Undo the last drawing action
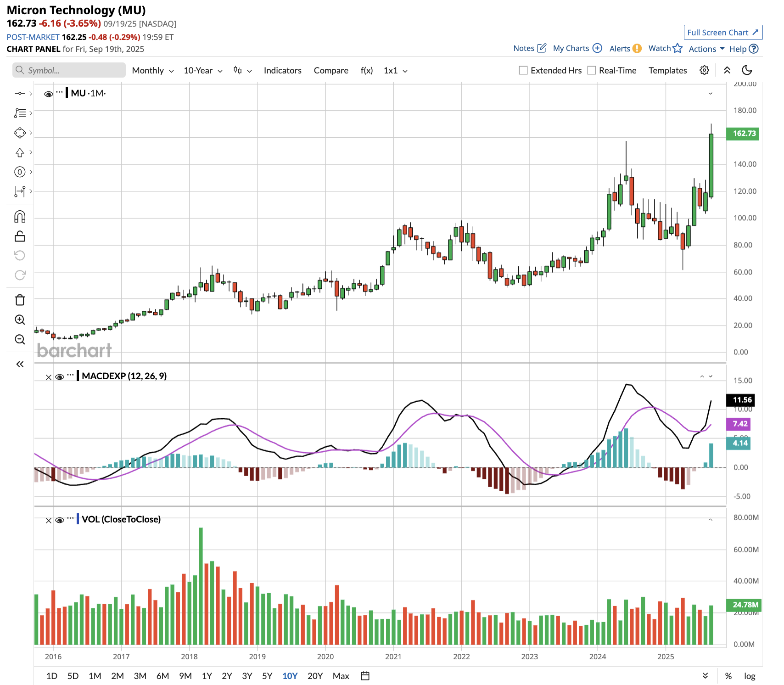Viewport: 784px width, 685px height. (x=20, y=255)
